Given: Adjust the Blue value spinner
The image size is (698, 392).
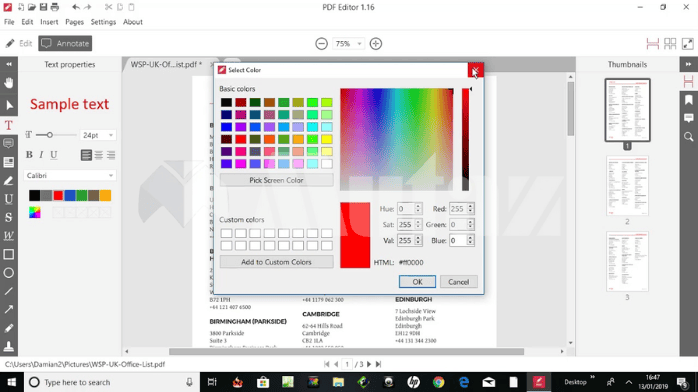Looking at the screenshot, I should coord(471,240).
